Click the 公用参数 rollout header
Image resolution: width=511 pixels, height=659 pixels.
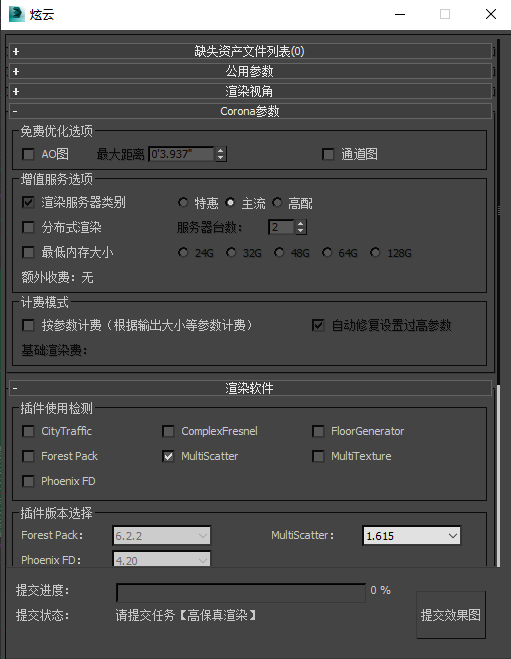(250, 71)
